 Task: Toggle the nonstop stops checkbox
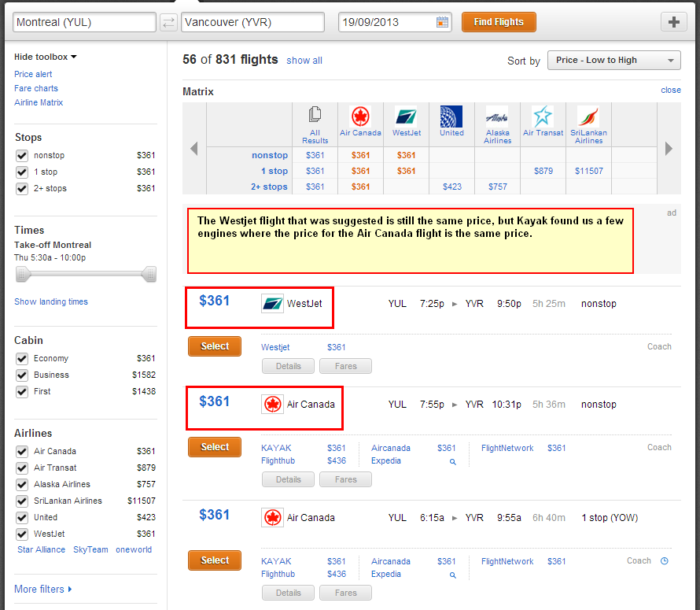pos(22,156)
